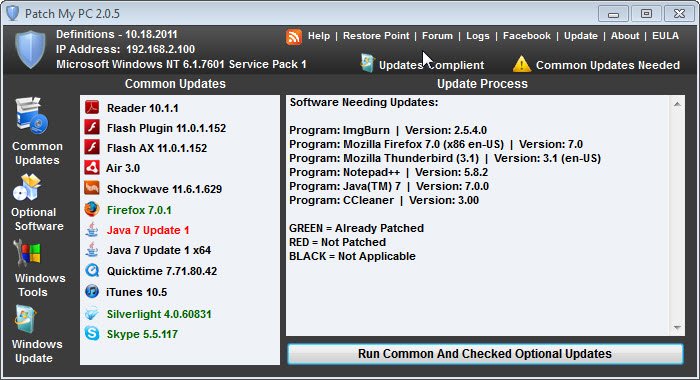
Task: Click the Silverlight icon
Action: click(92, 314)
